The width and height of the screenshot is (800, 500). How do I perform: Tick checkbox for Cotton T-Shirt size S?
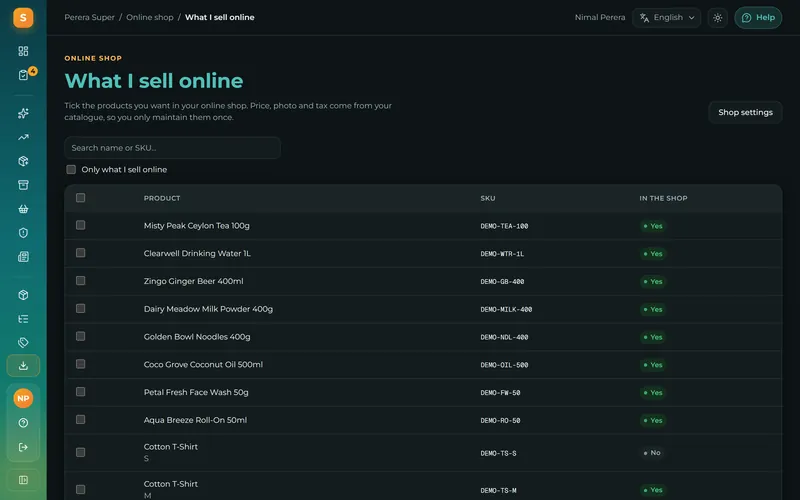(x=81, y=452)
